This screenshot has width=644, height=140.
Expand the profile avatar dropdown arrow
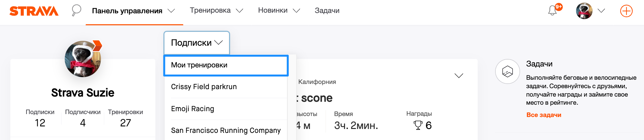601,11
